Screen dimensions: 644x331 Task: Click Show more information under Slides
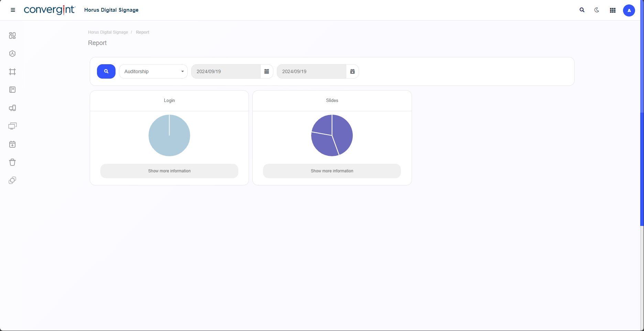(x=332, y=171)
